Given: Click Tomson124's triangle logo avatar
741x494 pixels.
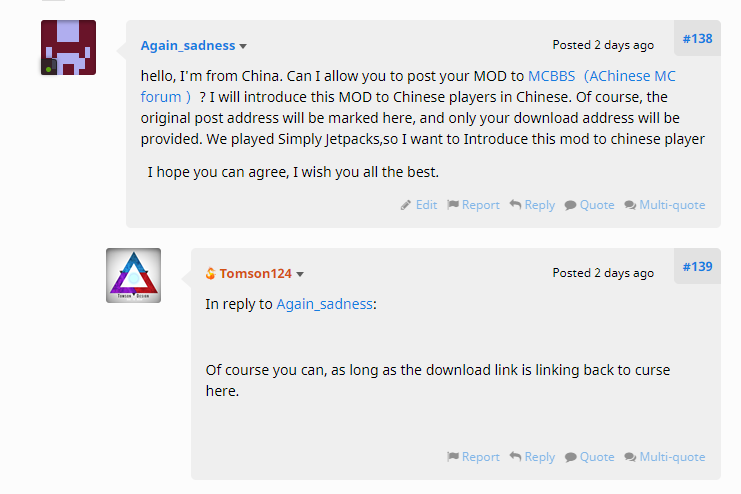Looking at the screenshot, I should pos(133,275).
